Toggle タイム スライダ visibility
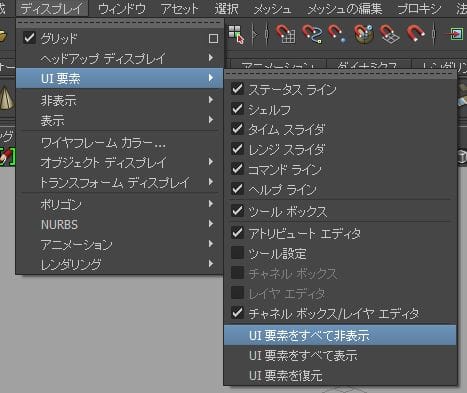This screenshot has width=467, height=393. coord(340,130)
